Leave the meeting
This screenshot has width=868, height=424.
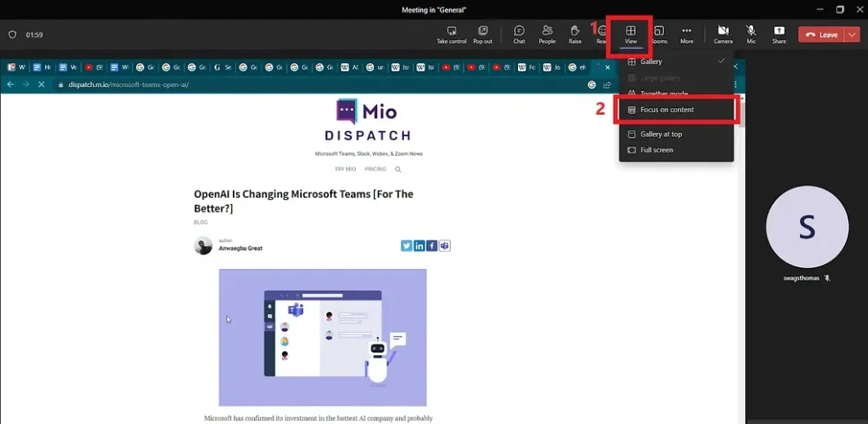click(821, 34)
